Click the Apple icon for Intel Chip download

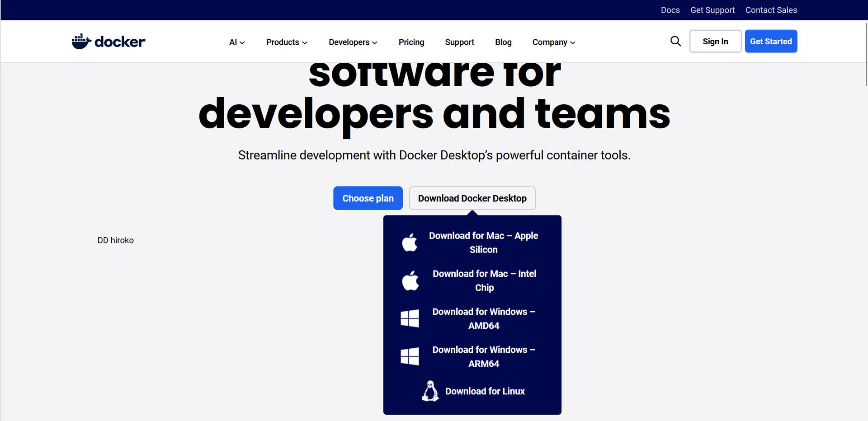pos(410,281)
